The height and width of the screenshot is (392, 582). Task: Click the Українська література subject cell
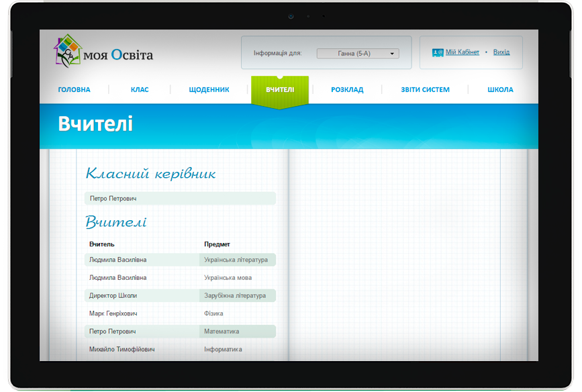[238, 260]
